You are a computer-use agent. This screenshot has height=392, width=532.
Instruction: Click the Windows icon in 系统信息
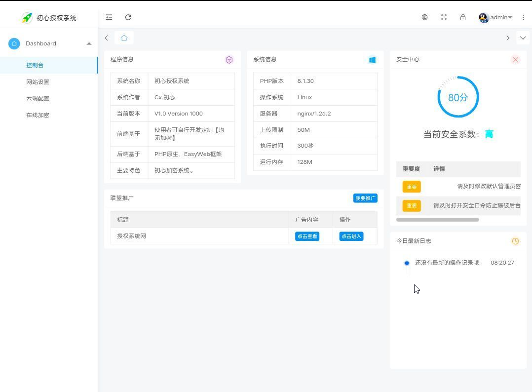[372, 60]
